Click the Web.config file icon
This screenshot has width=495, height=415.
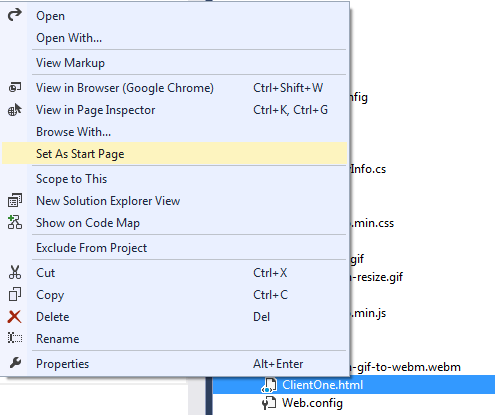tap(269, 403)
